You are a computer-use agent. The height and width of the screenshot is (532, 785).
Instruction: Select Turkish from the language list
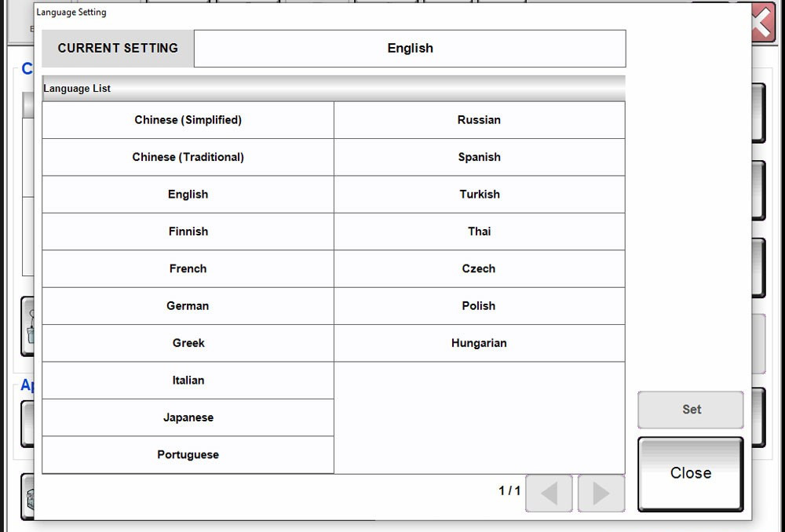tap(479, 194)
